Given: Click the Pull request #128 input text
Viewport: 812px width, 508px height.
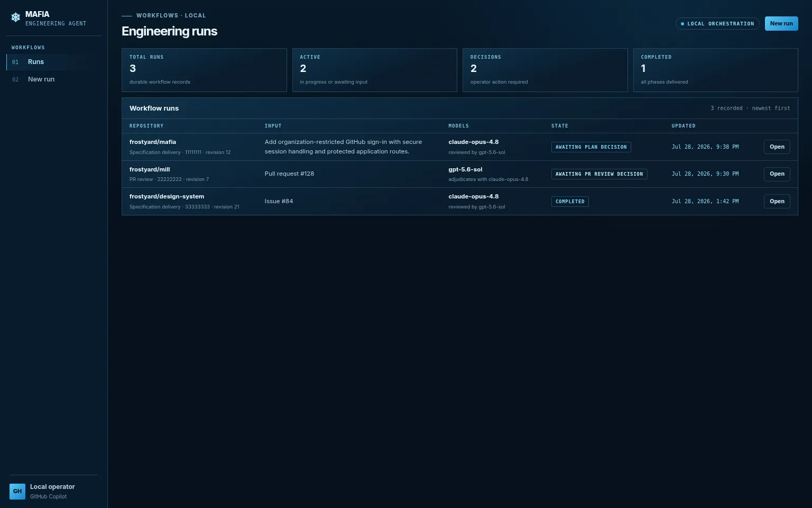Looking at the screenshot, I should 289,174.
